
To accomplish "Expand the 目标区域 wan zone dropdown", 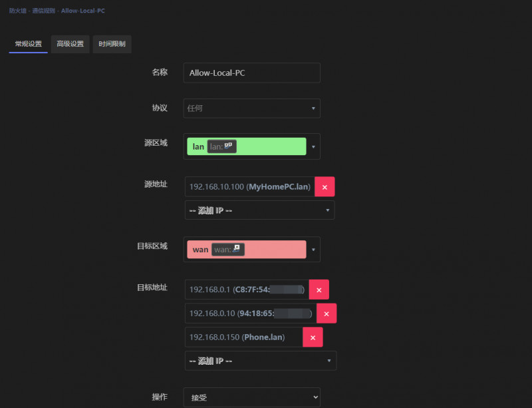I will [313, 250].
